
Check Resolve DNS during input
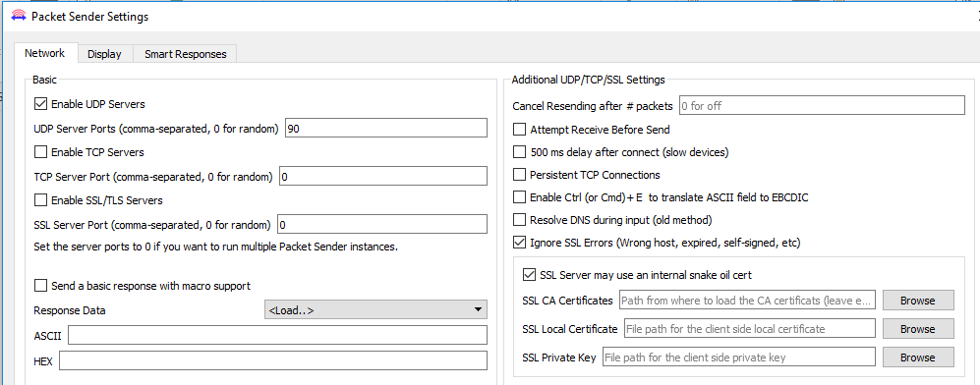[x=519, y=220]
